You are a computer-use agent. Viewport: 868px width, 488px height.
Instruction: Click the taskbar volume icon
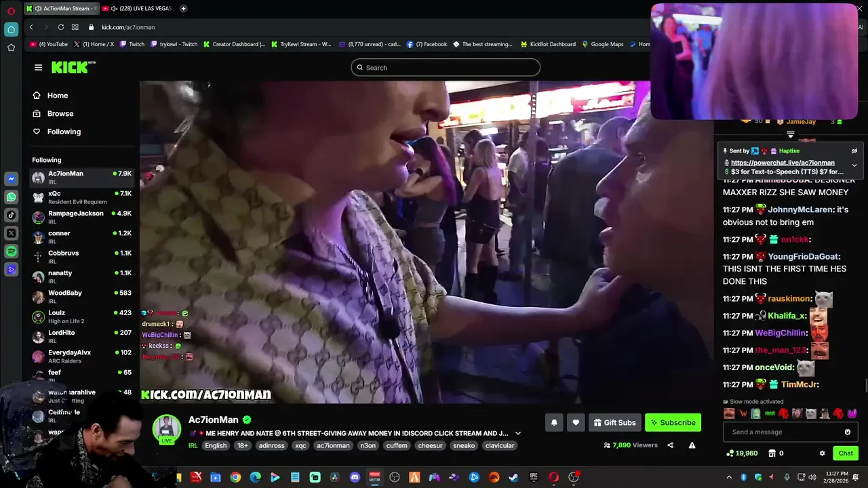coord(812,477)
